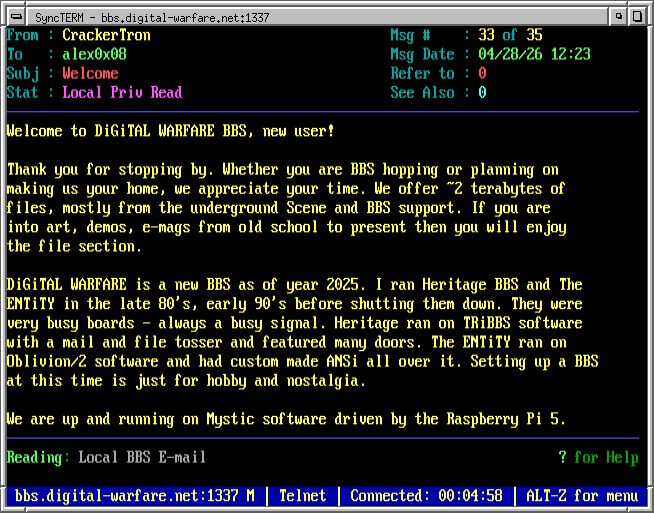Image resolution: width=654 pixels, height=513 pixels.
Task: Click the line ending the file section
Action: 74,246
